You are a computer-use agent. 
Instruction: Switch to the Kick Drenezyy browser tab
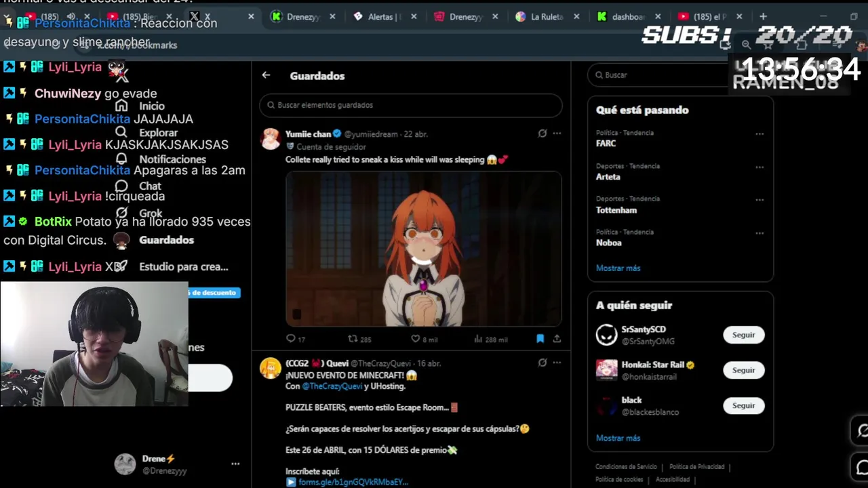[x=302, y=16]
